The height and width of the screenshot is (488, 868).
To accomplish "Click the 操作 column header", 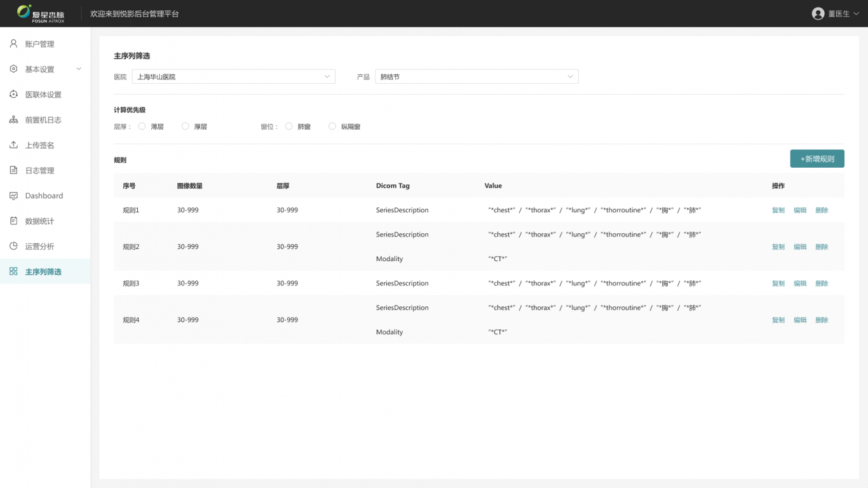I will click(x=778, y=186).
